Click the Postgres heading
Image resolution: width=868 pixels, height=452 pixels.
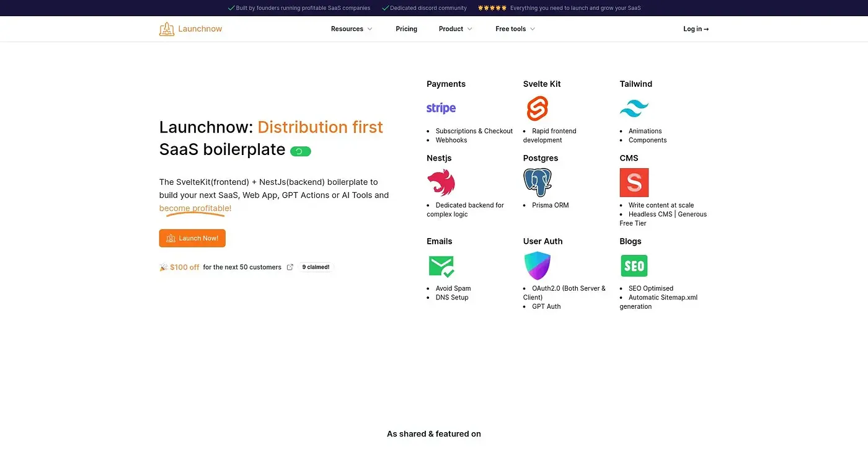pos(541,158)
